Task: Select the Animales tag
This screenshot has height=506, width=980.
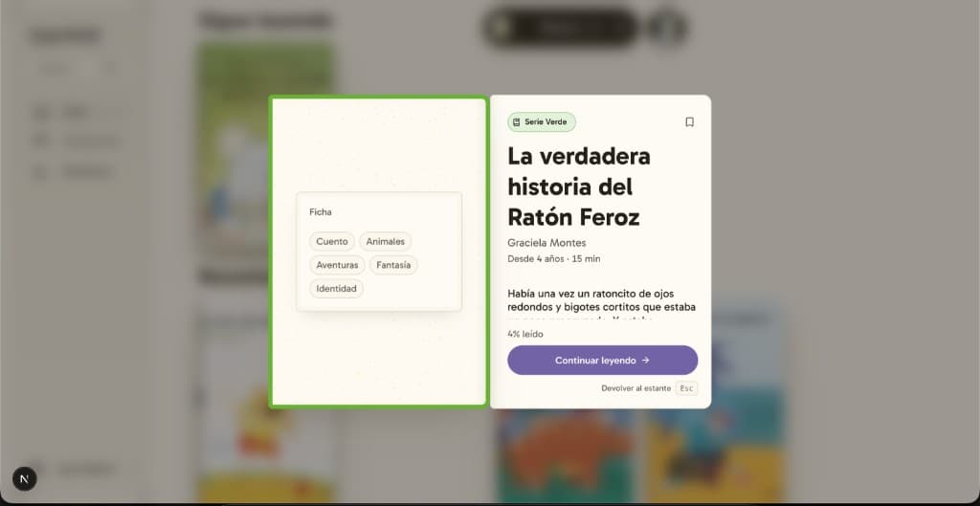Action: (x=386, y=242)
